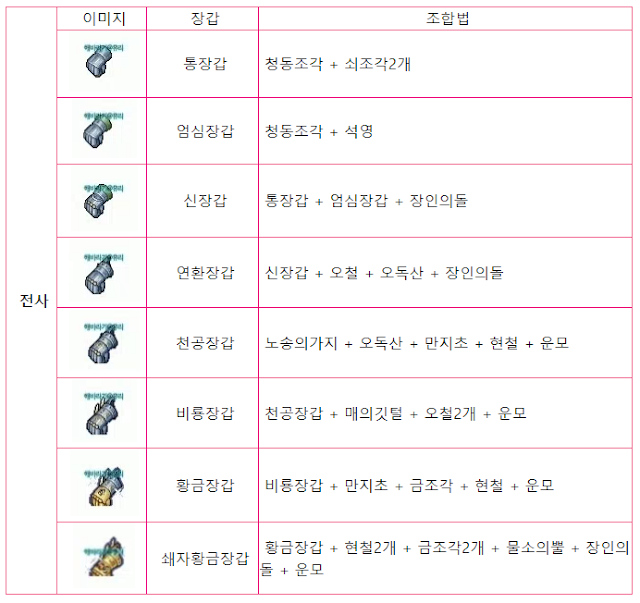Screen dimensions: 640x603
Task: Select the 조합법 column header
Action: (447, 18)
